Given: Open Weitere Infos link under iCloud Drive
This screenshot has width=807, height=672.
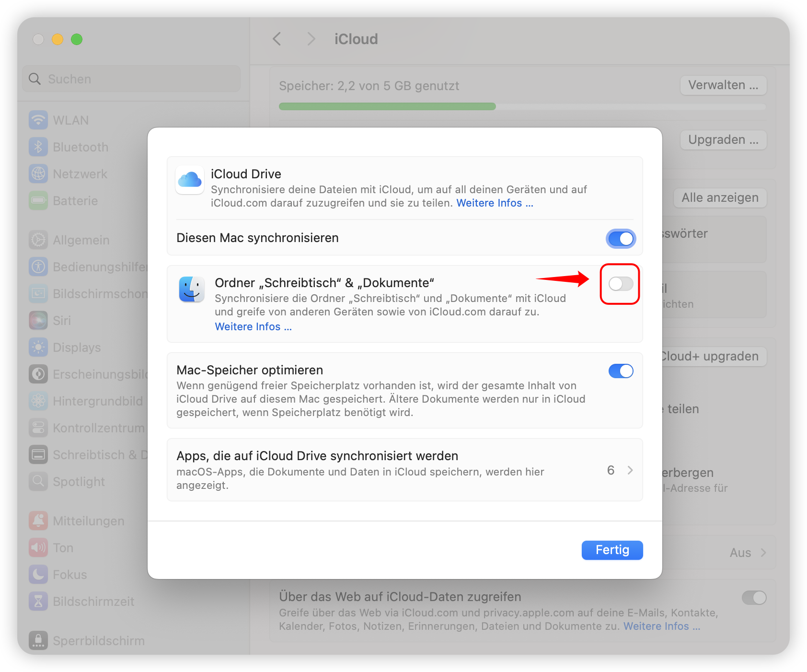Looking at the screenshot, I should pyautogui.click(x=495, y=203).
